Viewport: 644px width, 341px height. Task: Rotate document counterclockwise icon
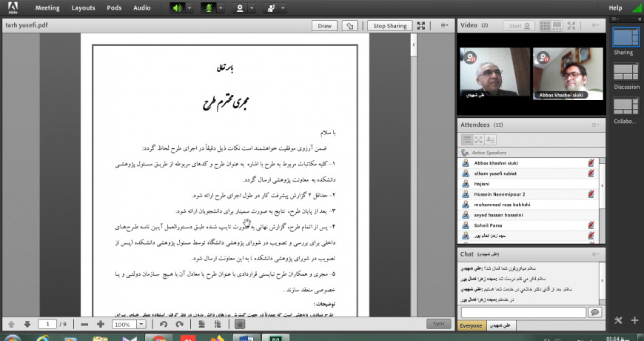click(x=164, y=325)
